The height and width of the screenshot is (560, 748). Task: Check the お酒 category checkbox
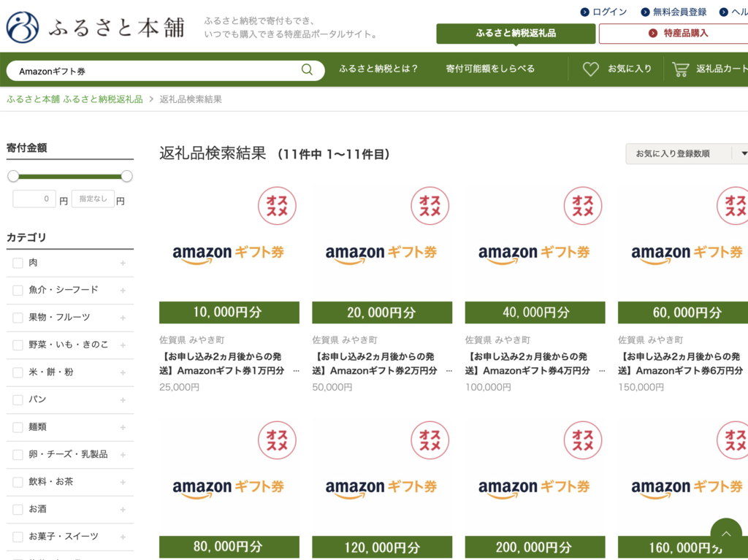(18, 510)
